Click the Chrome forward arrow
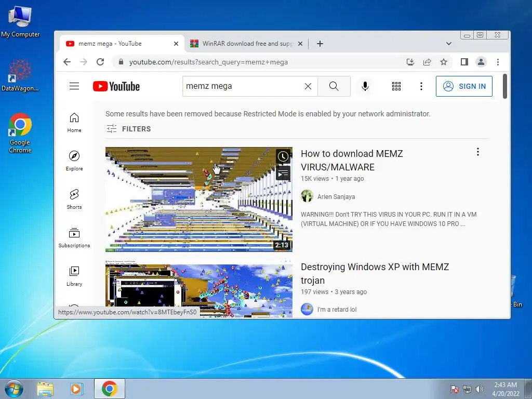This screenshot has width=532, height=399. pos(84,62)
